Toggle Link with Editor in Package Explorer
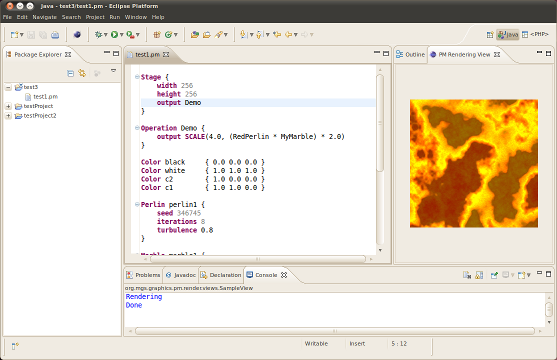The image size is (557, 360). coord(82,74)
